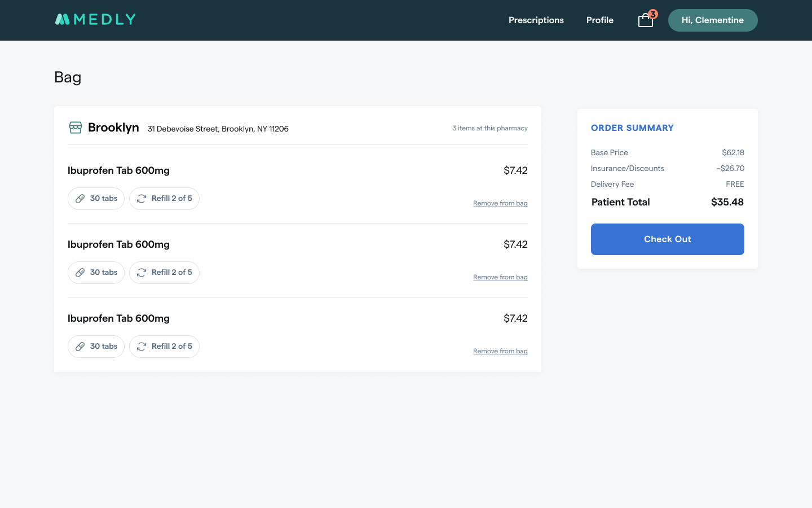This screenshot has width=812, height=508.
Task: Select the second Ibuprofen Tab 600mg title
Action: [118, 244]
